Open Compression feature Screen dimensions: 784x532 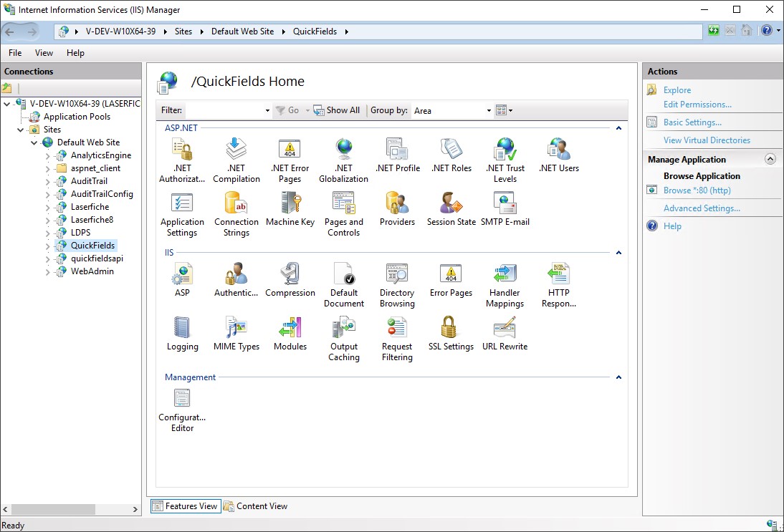click(290, 280)
